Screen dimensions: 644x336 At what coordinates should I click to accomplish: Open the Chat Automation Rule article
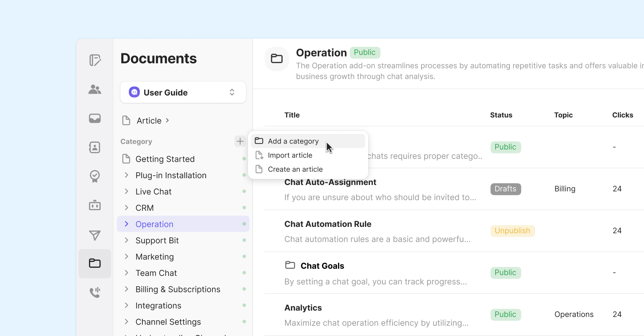328,224
